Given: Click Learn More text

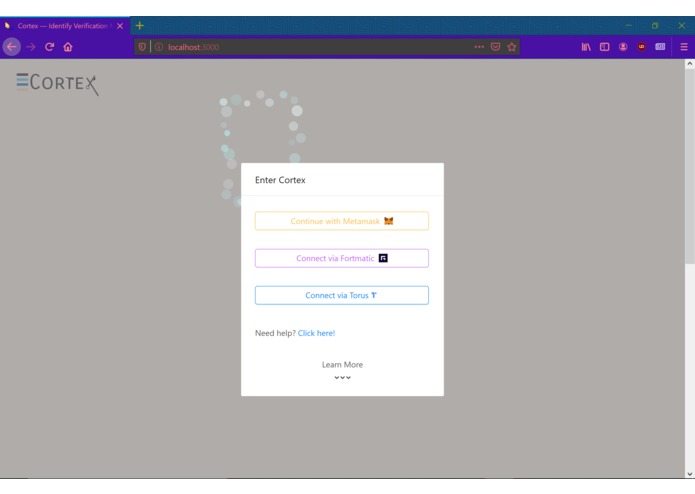Looking at the screenshot, I should pos(342,365).
